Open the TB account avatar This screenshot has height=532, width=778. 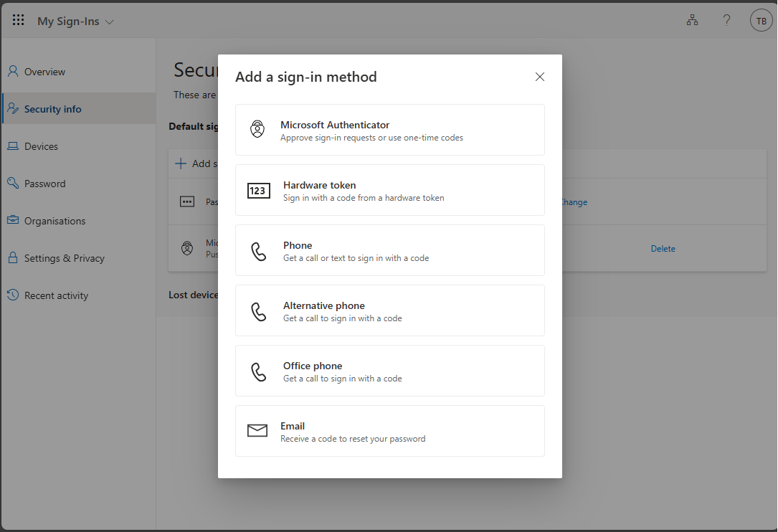[761, 21]
